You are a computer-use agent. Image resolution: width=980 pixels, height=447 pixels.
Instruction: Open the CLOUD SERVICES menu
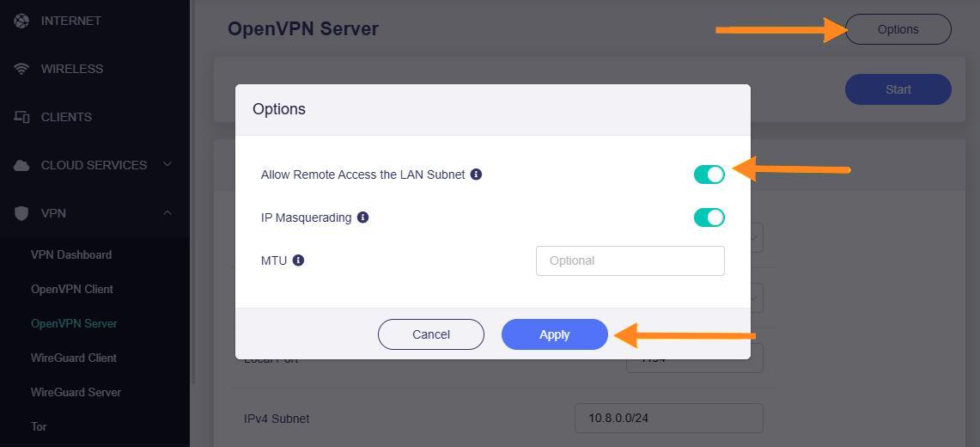[94, 165]
